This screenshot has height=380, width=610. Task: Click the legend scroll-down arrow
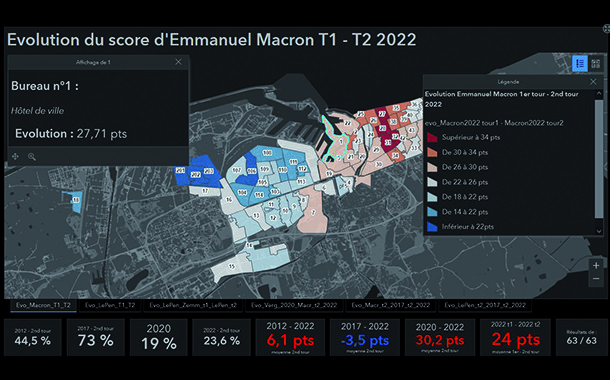point(599,231)
